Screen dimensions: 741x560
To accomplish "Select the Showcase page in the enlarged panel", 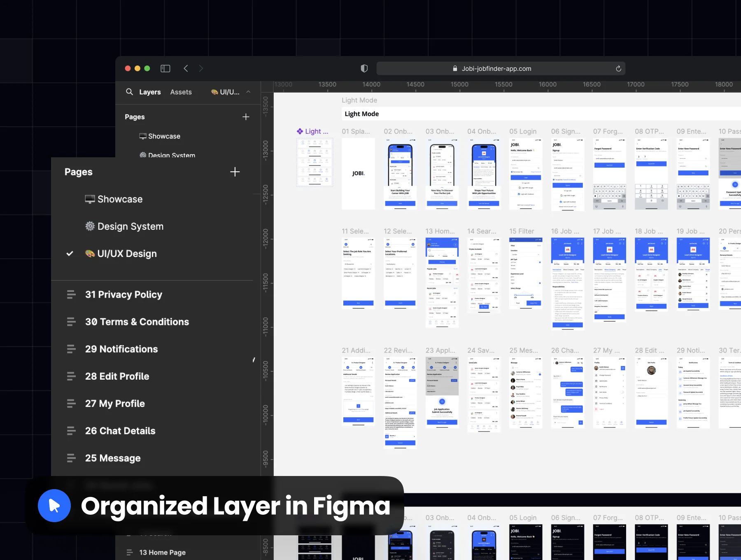I will point(114,199).
